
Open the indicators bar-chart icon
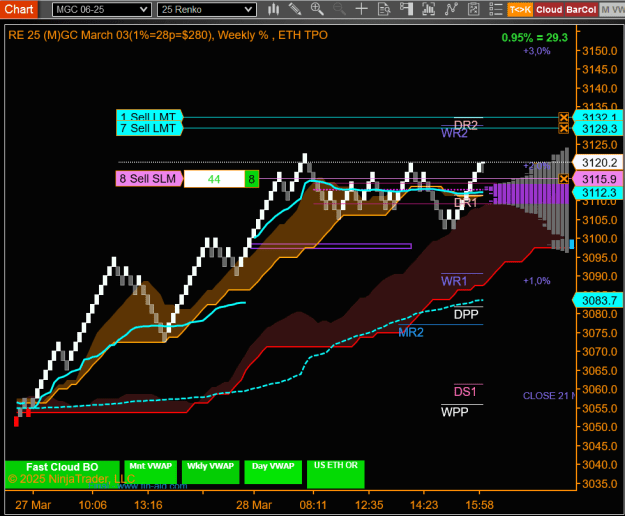428,9
